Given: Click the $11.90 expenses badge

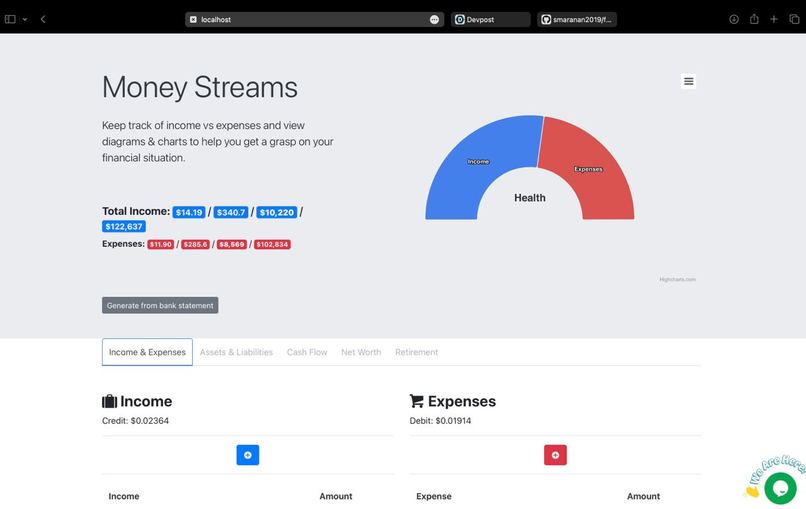Looking at the screenshot, I should point(160,244).
